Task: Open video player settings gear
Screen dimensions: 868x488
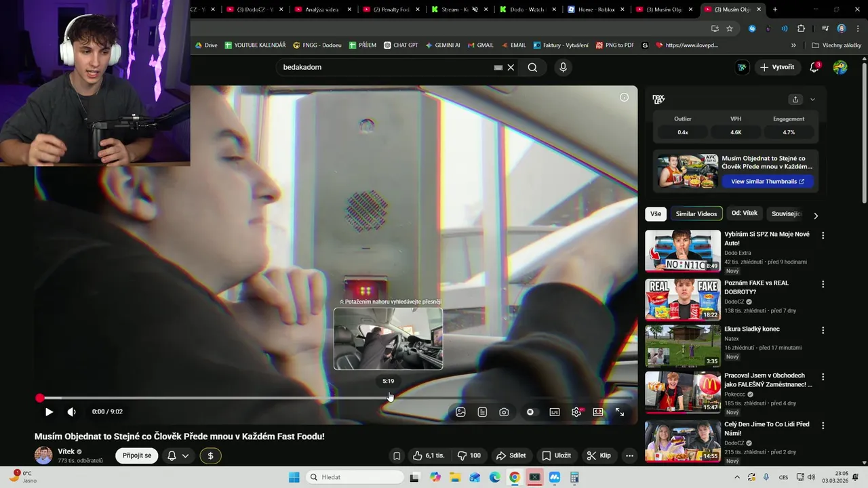Action: 576,411
